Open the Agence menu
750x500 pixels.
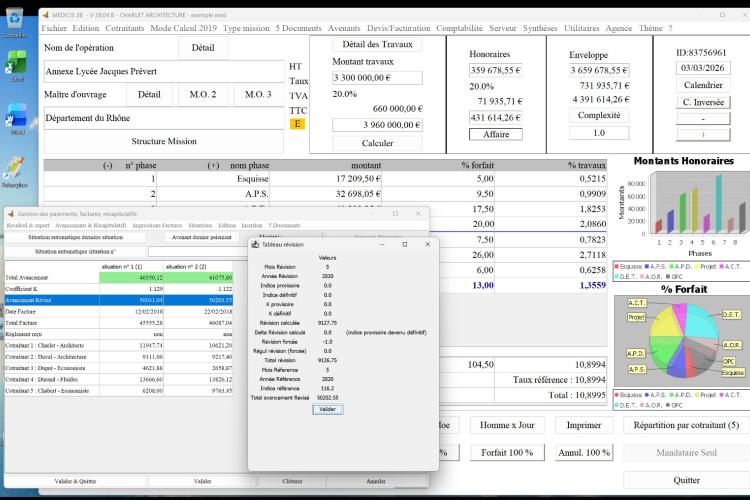point(618,28)
